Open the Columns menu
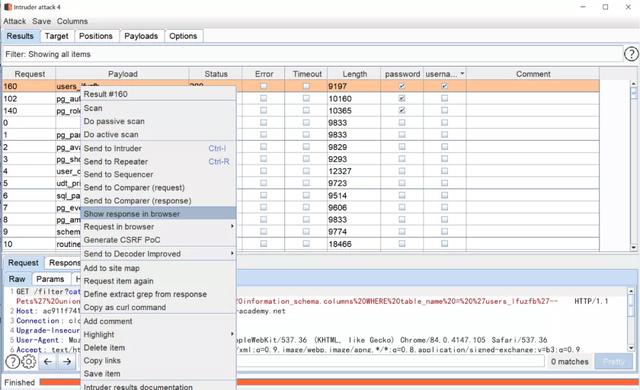Image resolution: width=640 pixels, height=390 pixels. pos(72,21)
